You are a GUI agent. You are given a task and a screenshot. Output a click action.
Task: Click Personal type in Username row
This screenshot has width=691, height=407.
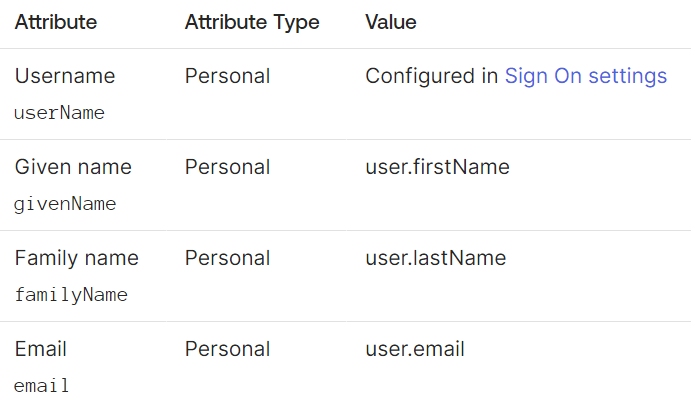coord(227,76)
